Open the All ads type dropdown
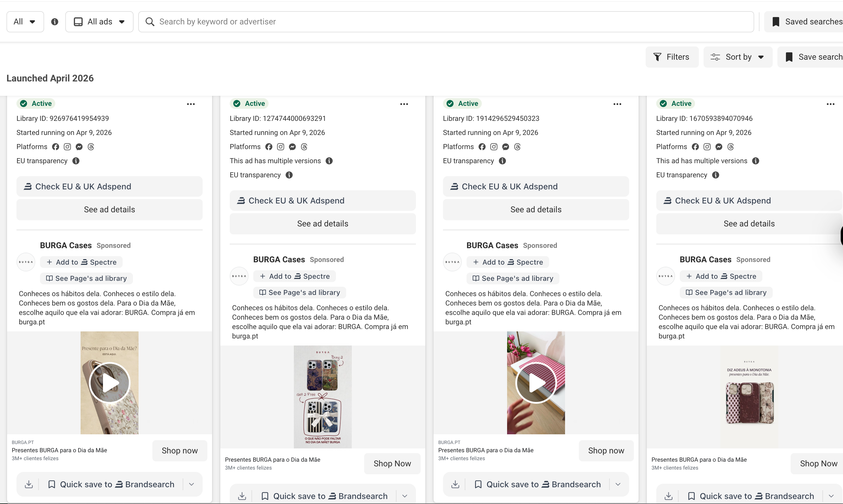The image size is (843, 504). (99, 22)
